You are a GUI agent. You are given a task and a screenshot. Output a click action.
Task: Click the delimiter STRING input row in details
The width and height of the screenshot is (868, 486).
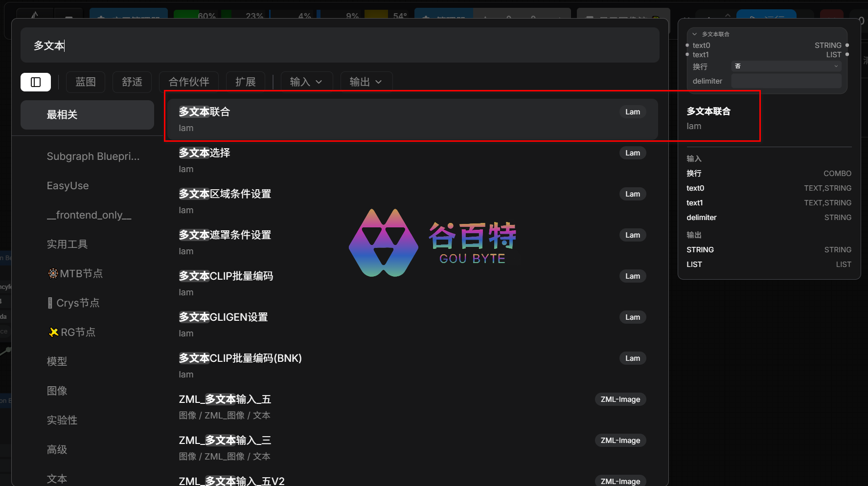coord(769,218)
